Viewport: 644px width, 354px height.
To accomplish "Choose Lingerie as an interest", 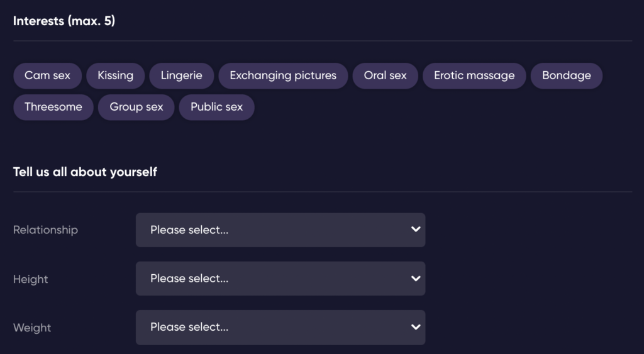I will click(182, 75).
